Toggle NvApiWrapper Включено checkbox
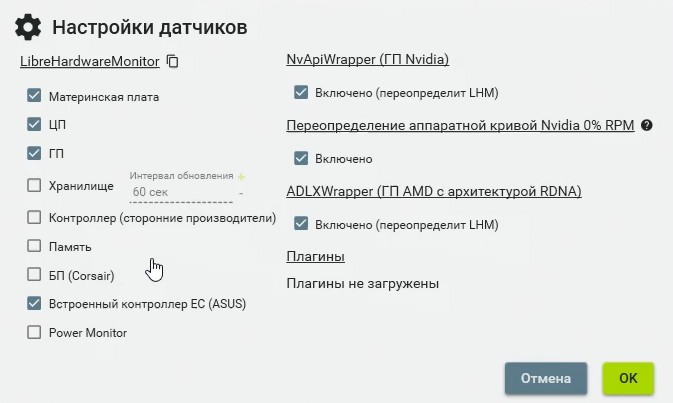 tap(301, 92)
